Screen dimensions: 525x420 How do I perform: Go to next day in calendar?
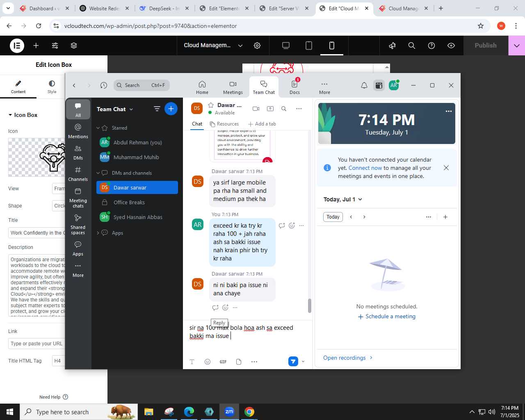point(364,217)
